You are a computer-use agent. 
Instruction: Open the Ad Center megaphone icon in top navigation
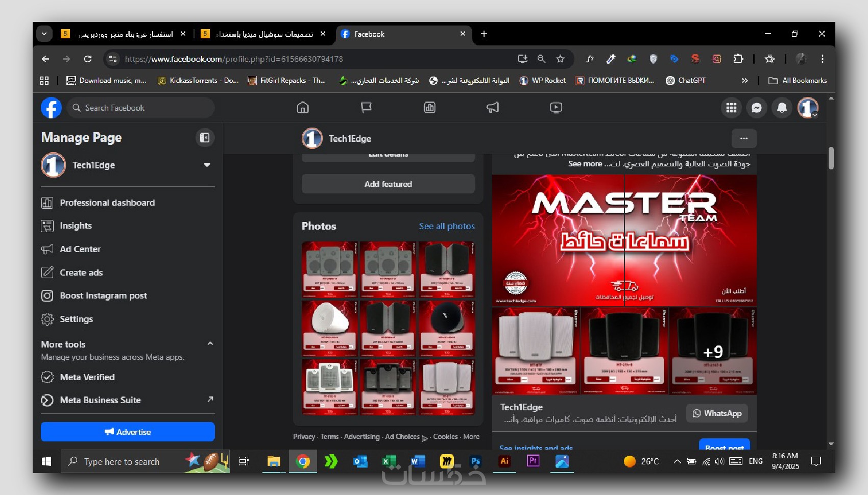493,108
